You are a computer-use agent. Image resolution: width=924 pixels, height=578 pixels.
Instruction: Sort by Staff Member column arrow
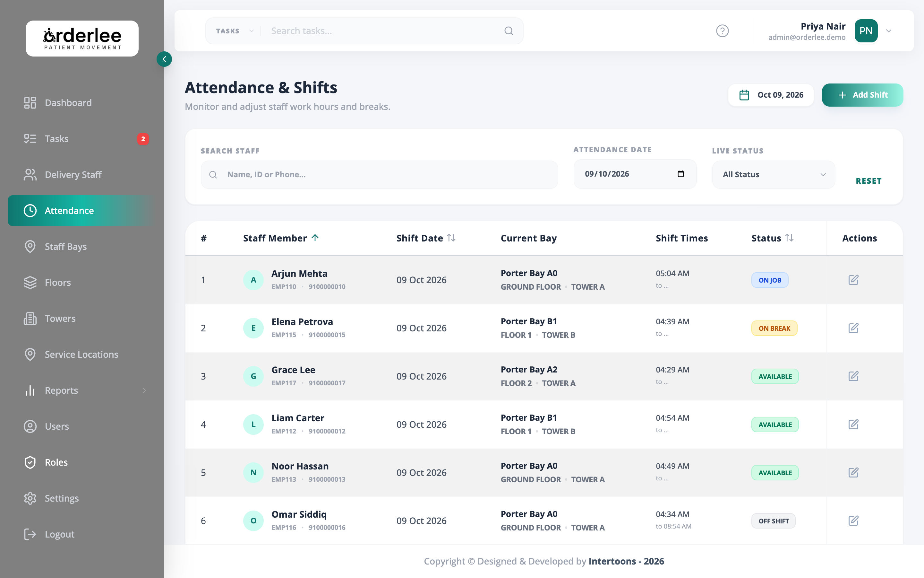[315, 238]
